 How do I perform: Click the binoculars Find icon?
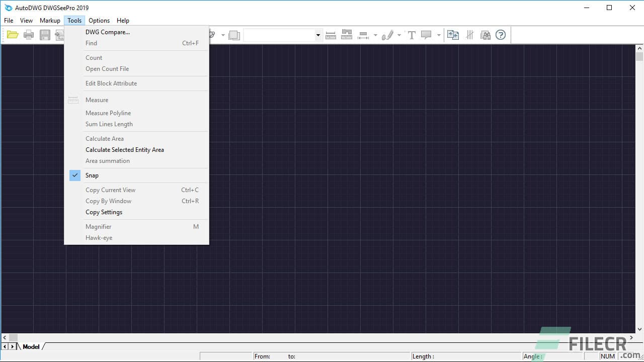(486, 35)
